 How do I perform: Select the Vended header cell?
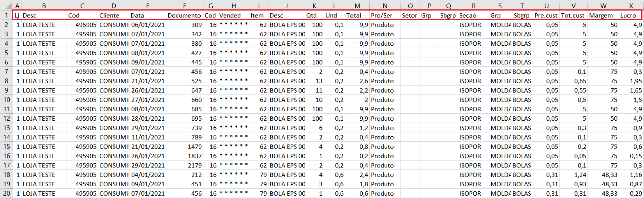coord(233,16)
